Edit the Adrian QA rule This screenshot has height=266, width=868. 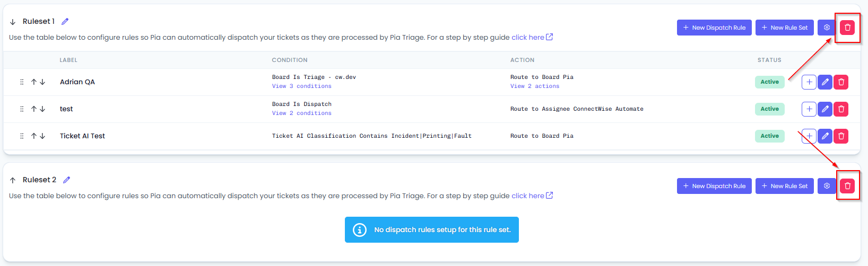pos(825,82)
